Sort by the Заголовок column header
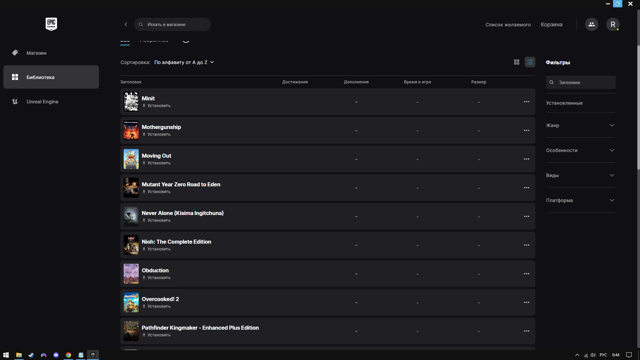Image resolution: width=640 pixels, height=360 pixels. click(x=131, y=82)
